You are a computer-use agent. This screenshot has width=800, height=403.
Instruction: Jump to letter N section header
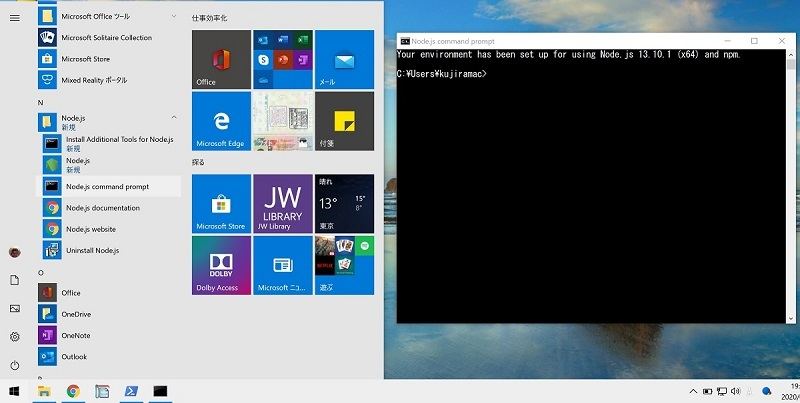41,103
